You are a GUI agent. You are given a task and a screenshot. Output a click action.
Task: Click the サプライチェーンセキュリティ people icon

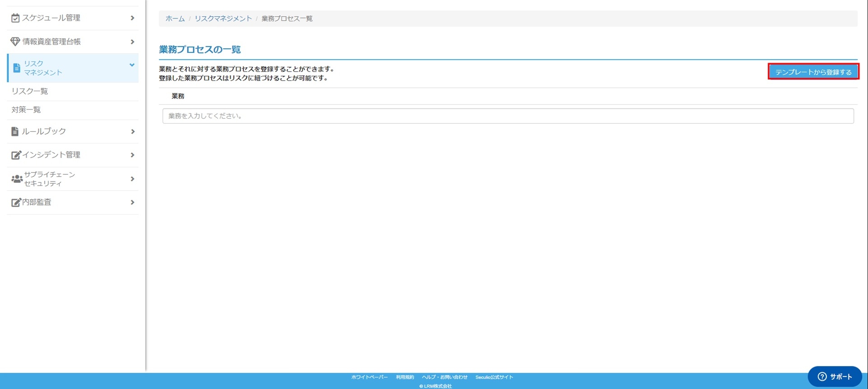coord(17,179)
